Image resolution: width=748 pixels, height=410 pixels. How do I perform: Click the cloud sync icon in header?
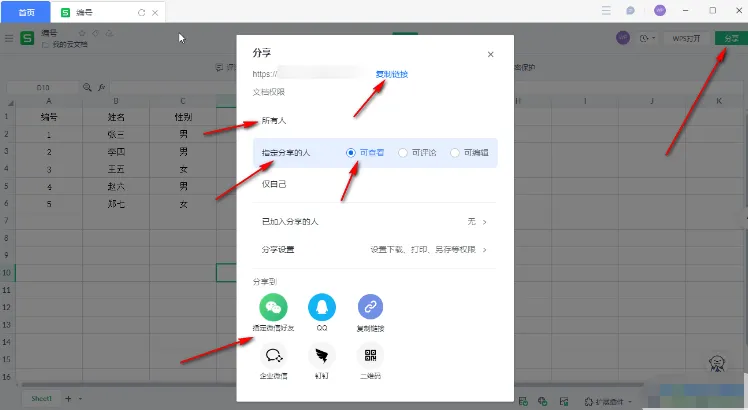click(x=110, y=33)
